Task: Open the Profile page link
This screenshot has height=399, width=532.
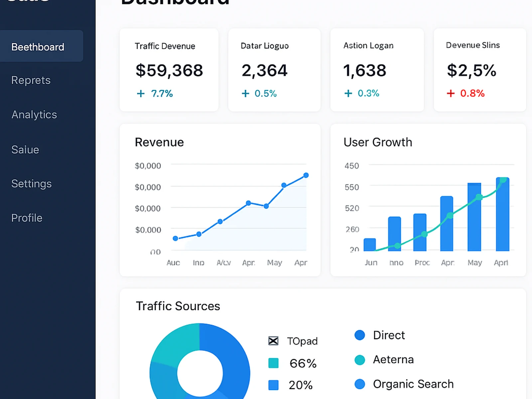Action: point(27,218)
